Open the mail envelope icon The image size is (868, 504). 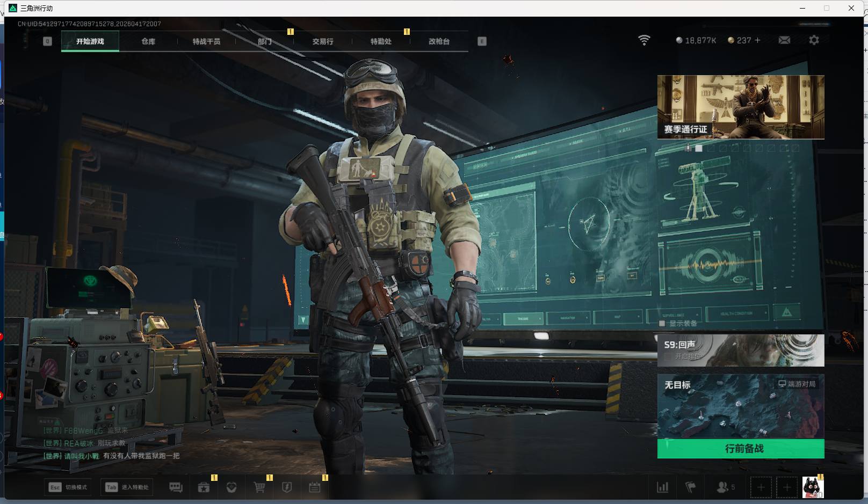point(784,40)
